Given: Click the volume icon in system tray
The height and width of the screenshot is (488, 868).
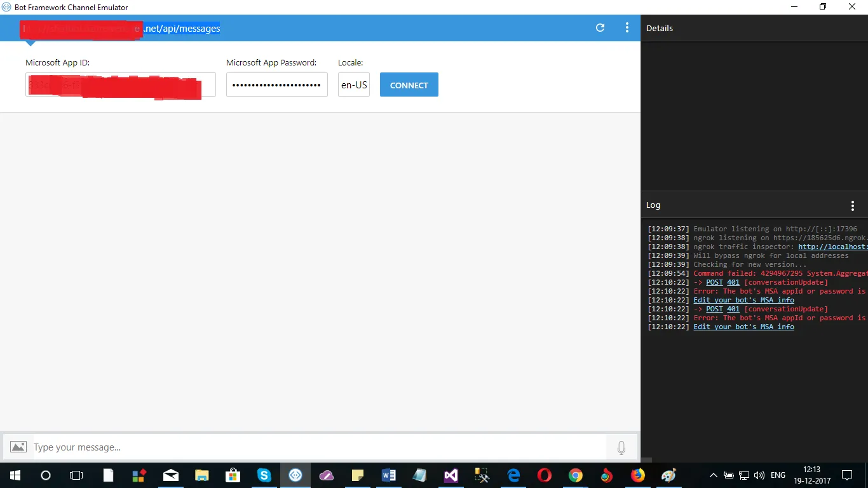Looking at the screenshot, I should (x=760, y=475).
